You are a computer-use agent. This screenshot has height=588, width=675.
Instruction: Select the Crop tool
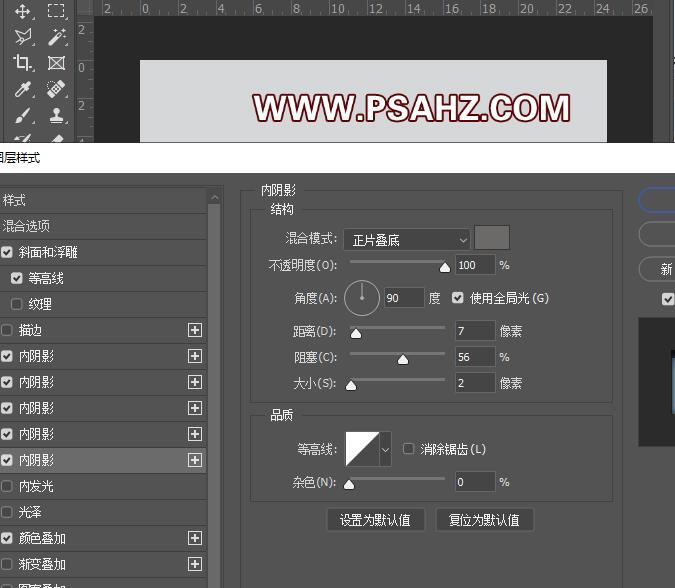click(x=22, y=63)
